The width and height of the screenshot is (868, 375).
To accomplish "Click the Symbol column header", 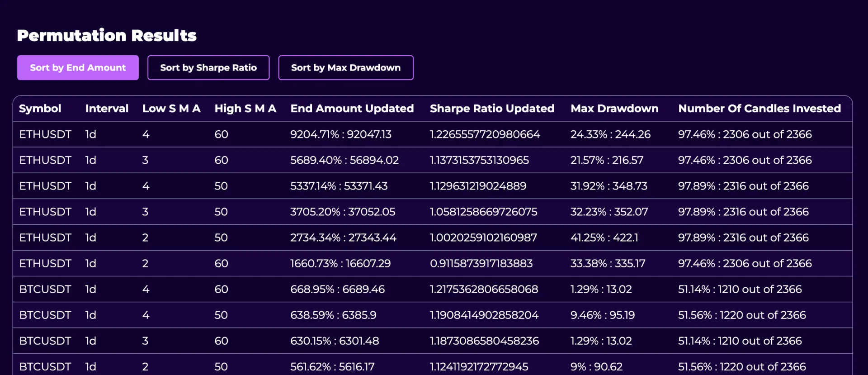I will (40, 109).
